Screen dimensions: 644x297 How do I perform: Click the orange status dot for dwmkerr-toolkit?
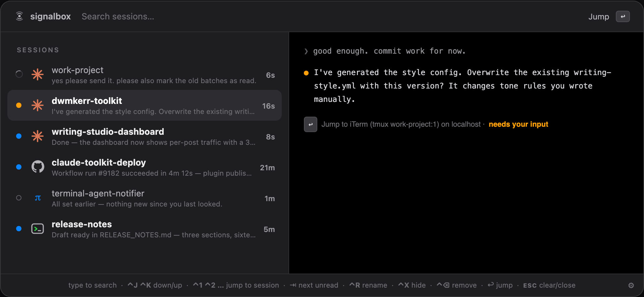coord(19,105)
